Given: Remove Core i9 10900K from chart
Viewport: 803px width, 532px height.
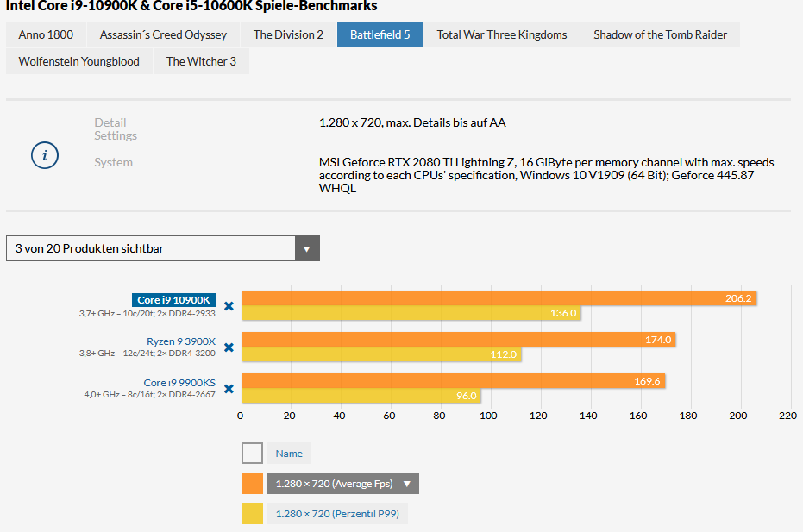Looking at the screenshot, I should [x=229, y=306].
